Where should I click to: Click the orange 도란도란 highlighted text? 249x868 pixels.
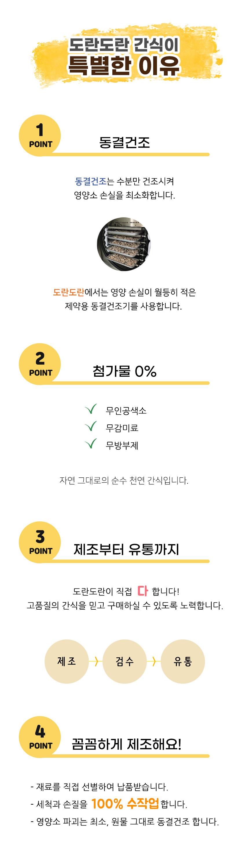click(x=69, y=292)
